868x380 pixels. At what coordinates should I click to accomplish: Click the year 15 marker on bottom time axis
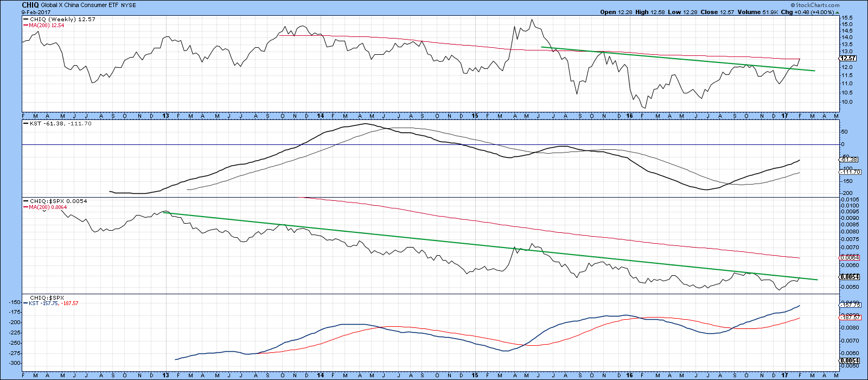tap(475, 375)
